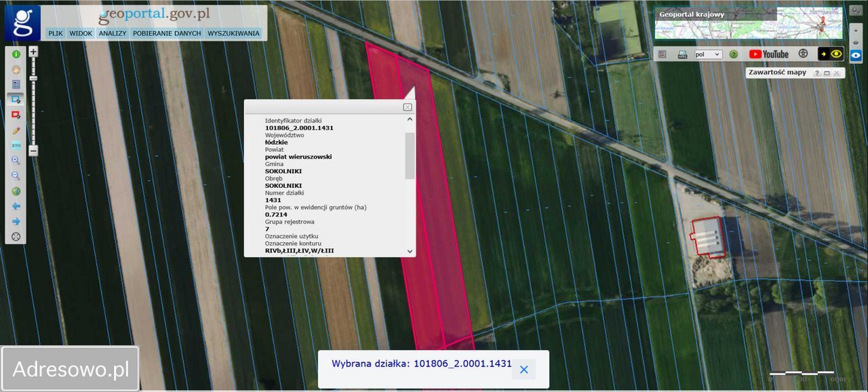Go to previous map view arrow
This screenshot has width=868, height=392.
click(16, 206)
